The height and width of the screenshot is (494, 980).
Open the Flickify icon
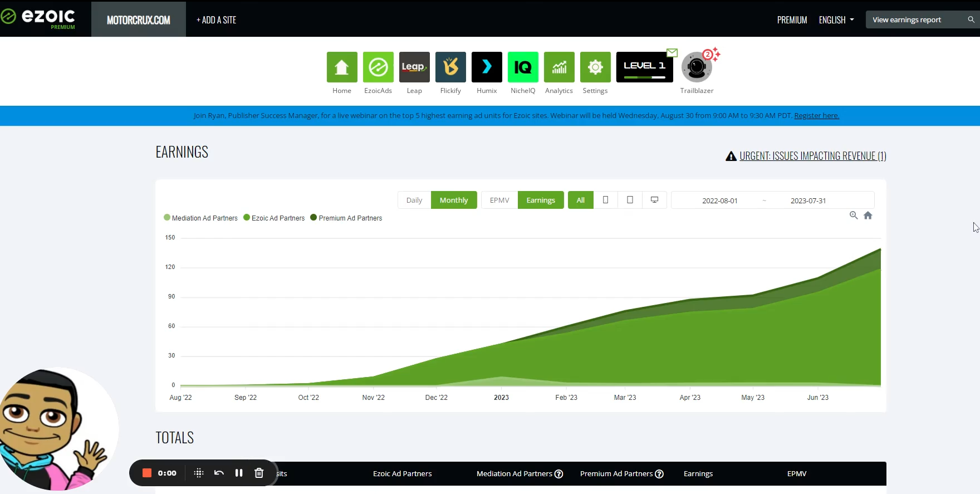point(450,67)
